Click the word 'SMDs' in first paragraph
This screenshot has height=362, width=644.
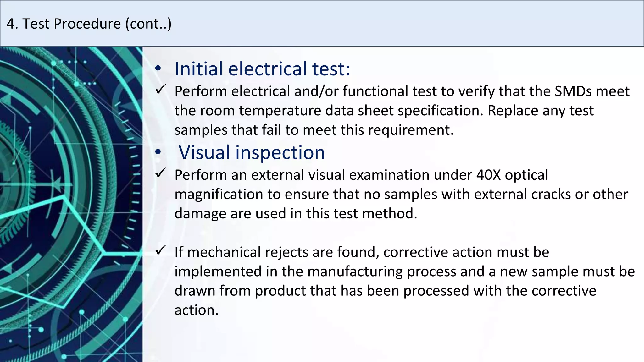[573, 91]
